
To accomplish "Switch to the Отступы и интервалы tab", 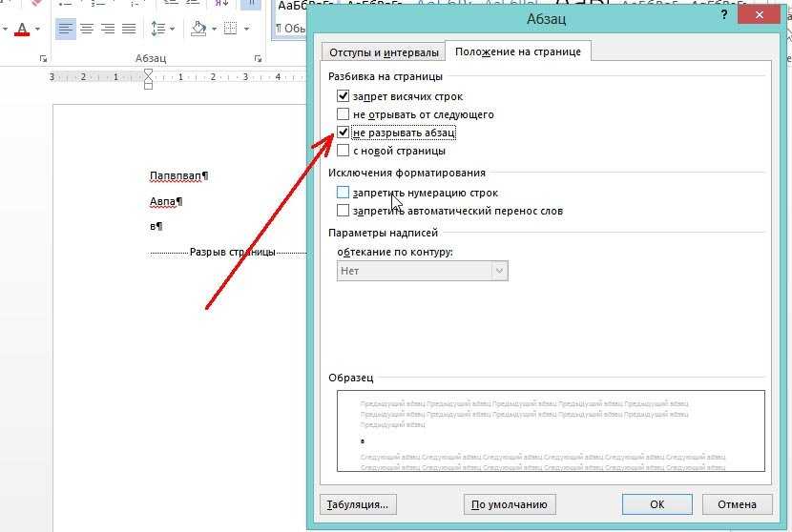I will coord(384,52).
